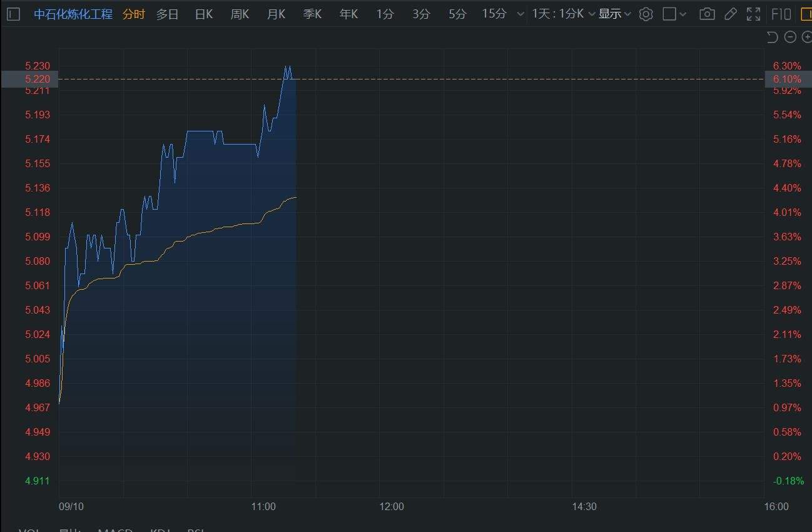Image resolution: width=812 pixels, height=532 pixels.
Task: Click the green 4.911 price label
Action: (38, 481)
